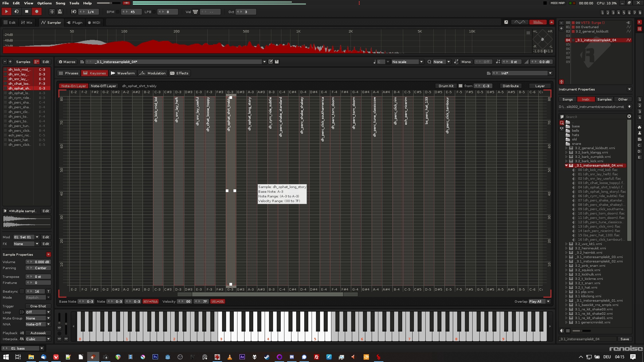Switch to Note-Off Layer
Image resolution: width=644 pixels, height=362 pixels.
103,86
